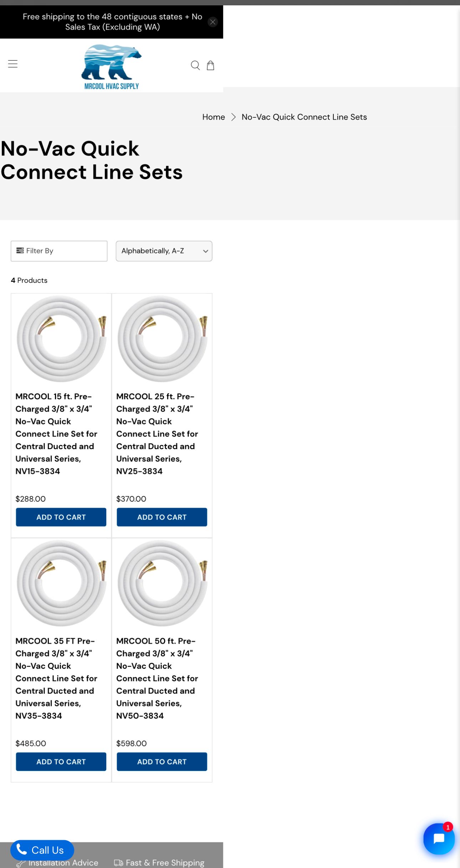Open the hamburger navigation menu
460x868 pixels.
[x=13, y=64]
